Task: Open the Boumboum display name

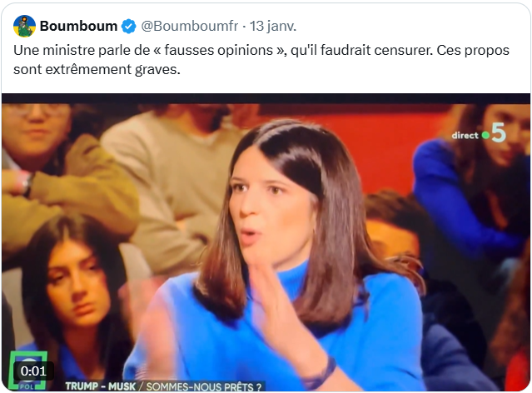Action: point(78,26)
